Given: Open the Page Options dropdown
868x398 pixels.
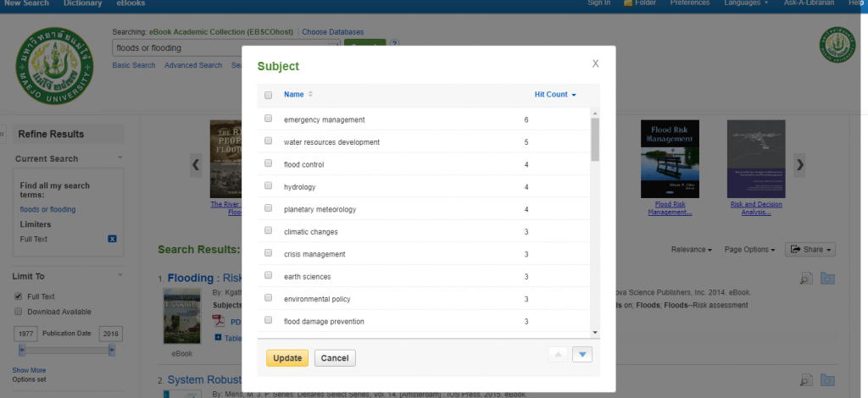Looking at the screenshot, I should coord(749,250).
